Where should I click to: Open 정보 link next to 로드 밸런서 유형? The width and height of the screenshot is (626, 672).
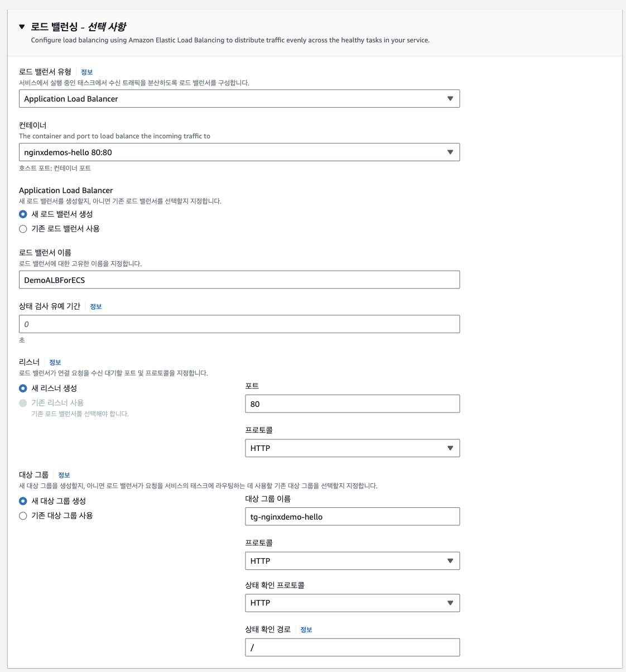click(86, 72)
